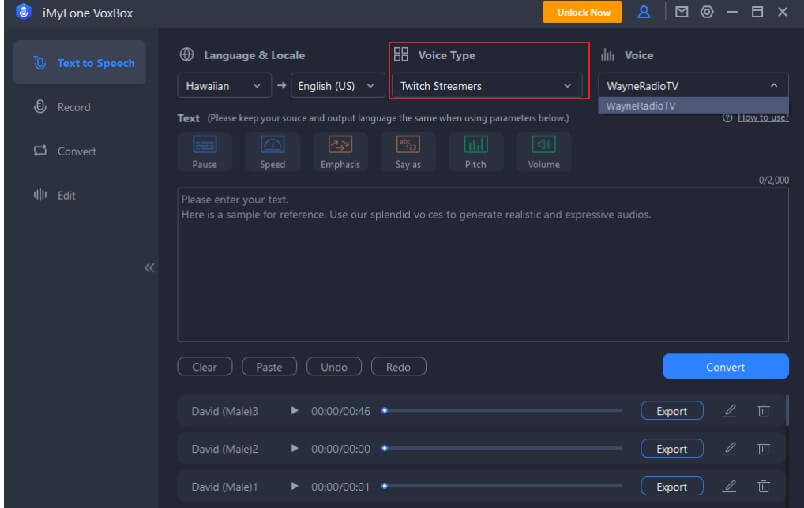Viewport: 804px width, 508px height.
Task: Click the David (Male)3 file name
Action: [225, 411]
